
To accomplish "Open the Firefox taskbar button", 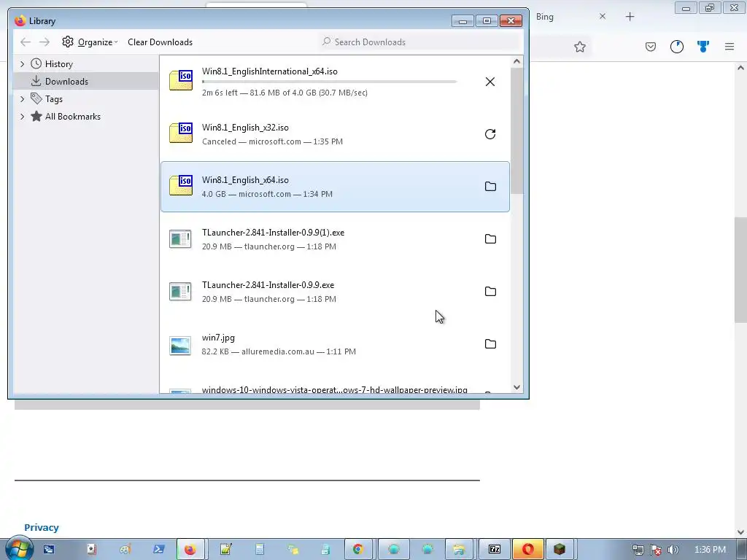I will point(190,550).
